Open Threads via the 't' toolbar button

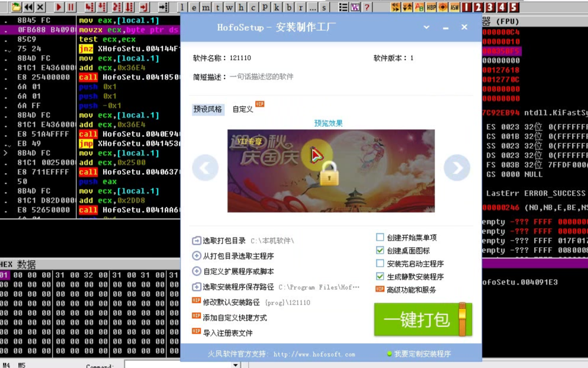click(217, 7)
